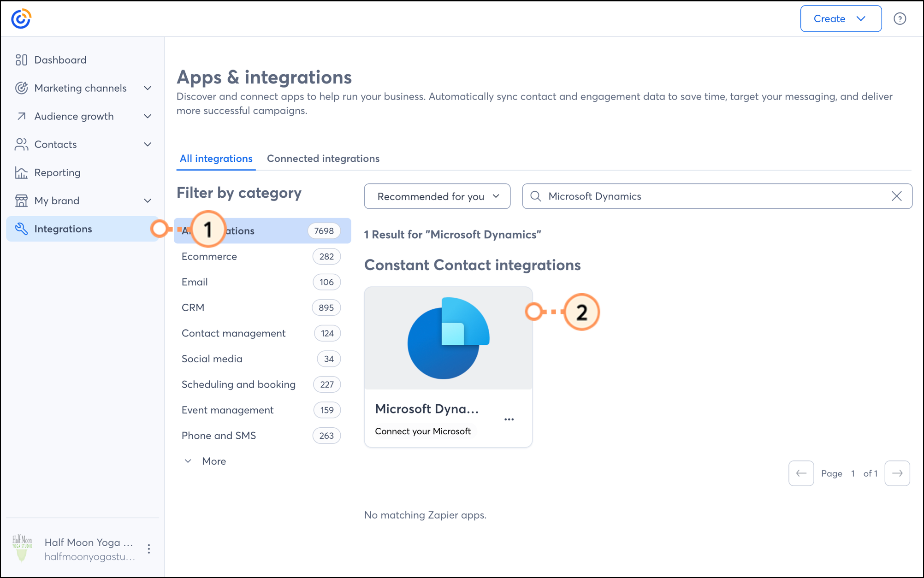Open the help question mark icon
Screen dimensions: 924x578
(900, 19)
